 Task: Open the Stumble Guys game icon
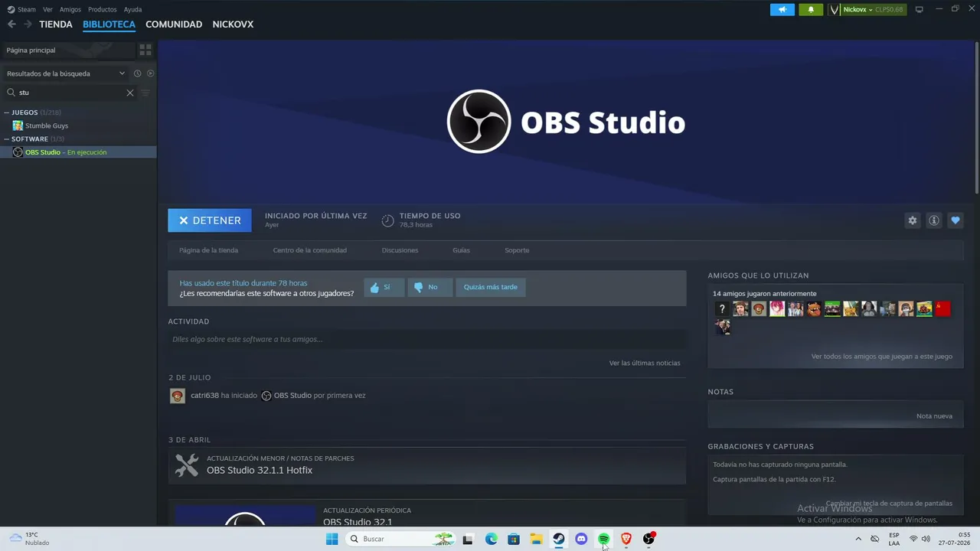[18, 126]
